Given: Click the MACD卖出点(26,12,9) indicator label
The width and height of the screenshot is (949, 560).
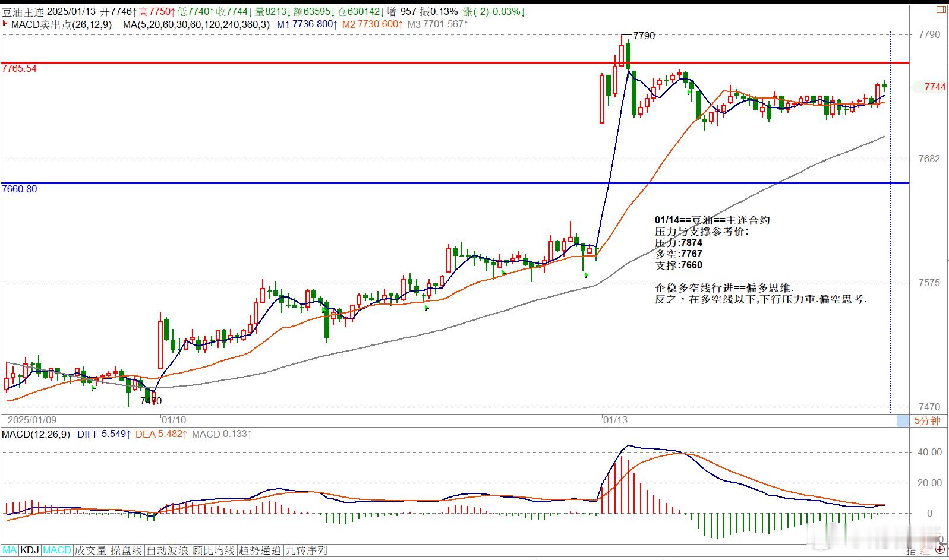Looking at the screenshot, I should click(x=61, y=24).
